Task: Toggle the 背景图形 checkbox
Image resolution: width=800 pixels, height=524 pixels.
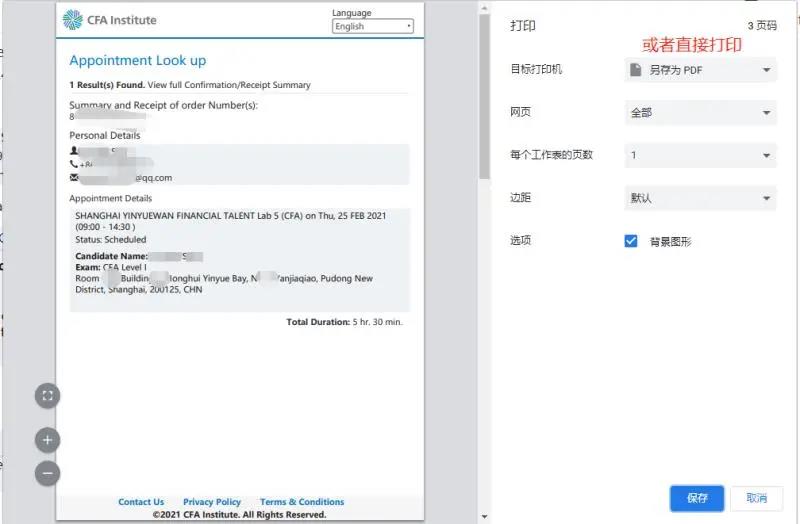Action: [x=631, y=241]
